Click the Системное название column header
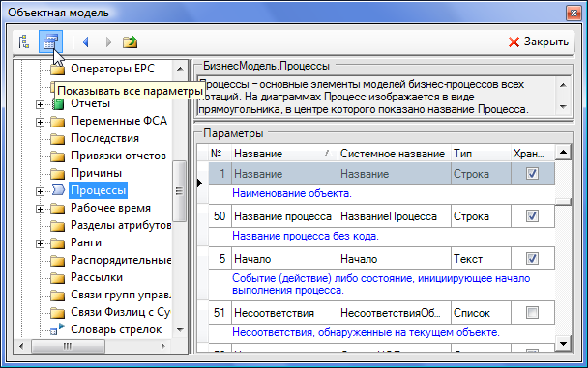Viewport: 588px width, 368px height. [394, 154]
